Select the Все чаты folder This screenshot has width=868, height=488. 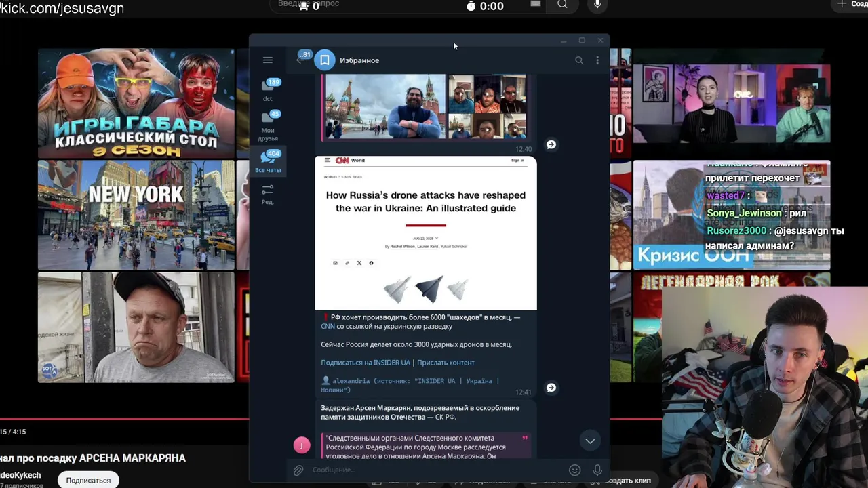tap(269, 162)
